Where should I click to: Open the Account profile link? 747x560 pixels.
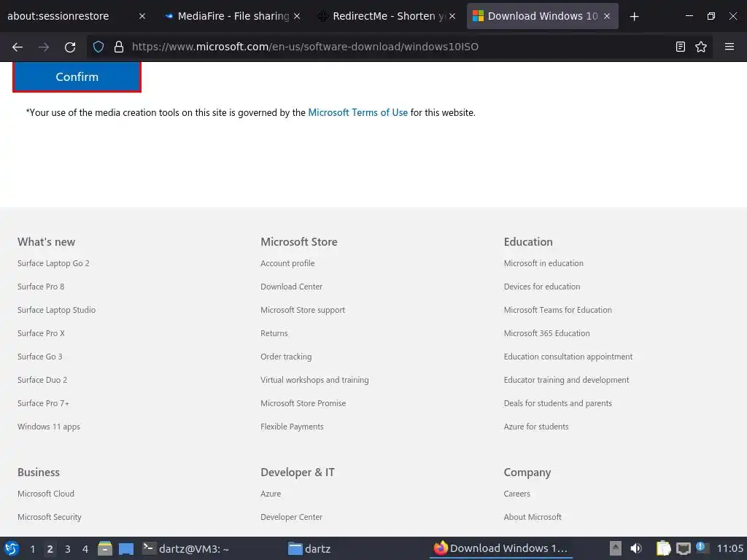(x=287, y=263)
